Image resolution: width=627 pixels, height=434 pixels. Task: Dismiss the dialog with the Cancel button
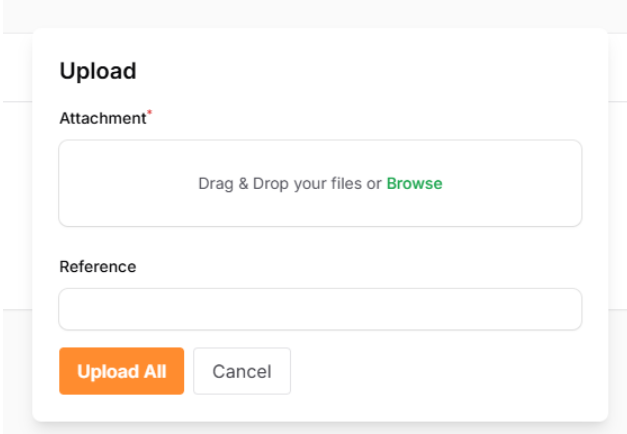(x=242, y=371)
